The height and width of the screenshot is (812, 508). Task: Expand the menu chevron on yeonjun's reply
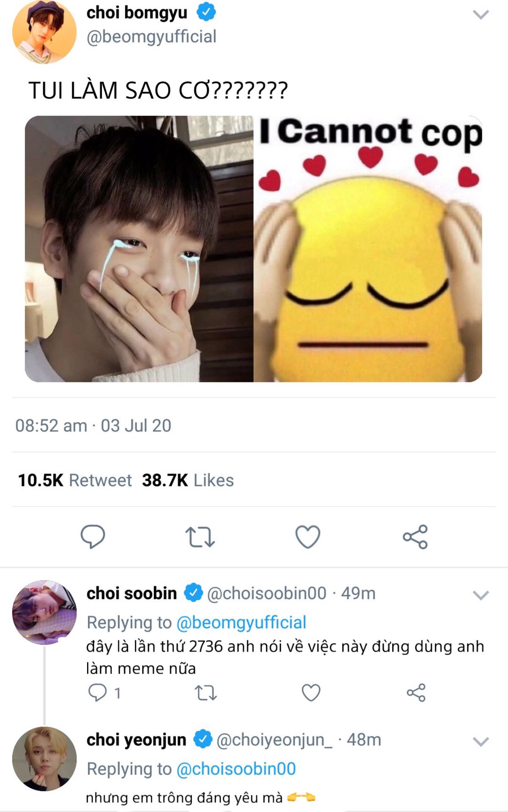pos(481,742)
